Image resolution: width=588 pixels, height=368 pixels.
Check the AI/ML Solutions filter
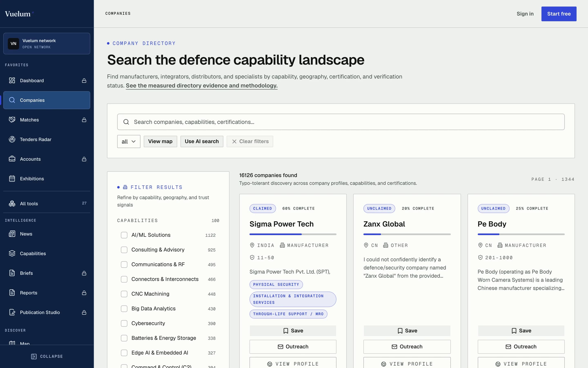[124, 235]
